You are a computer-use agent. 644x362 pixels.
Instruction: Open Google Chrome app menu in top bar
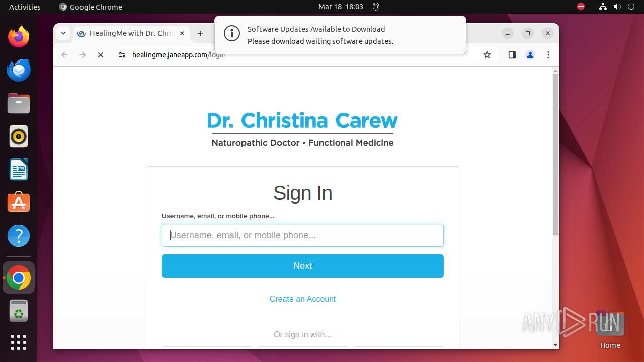91,7
